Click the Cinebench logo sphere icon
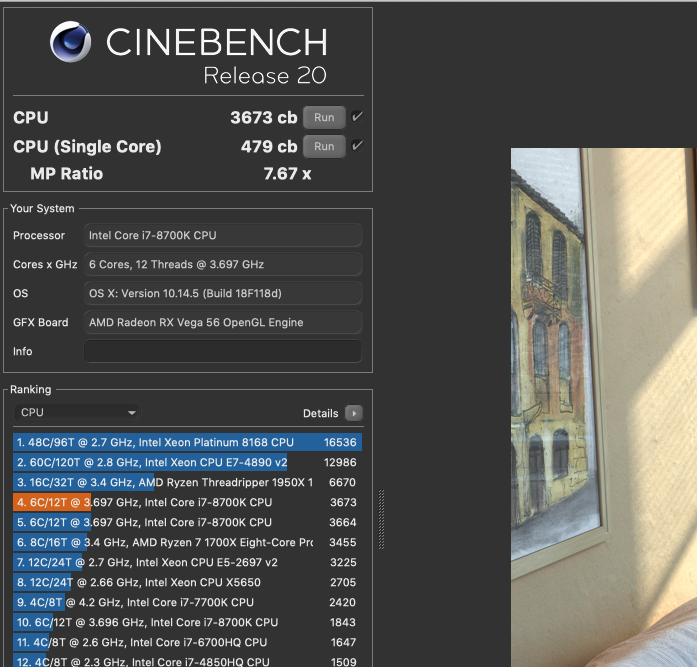Image resolution: width=697 pixels, height=667 pixels. [71, 41]
